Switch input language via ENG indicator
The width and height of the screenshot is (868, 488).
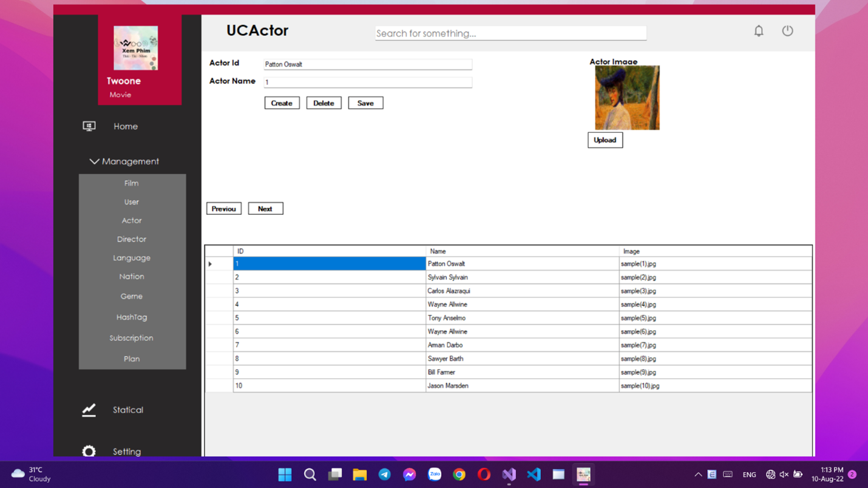(749, 475)
